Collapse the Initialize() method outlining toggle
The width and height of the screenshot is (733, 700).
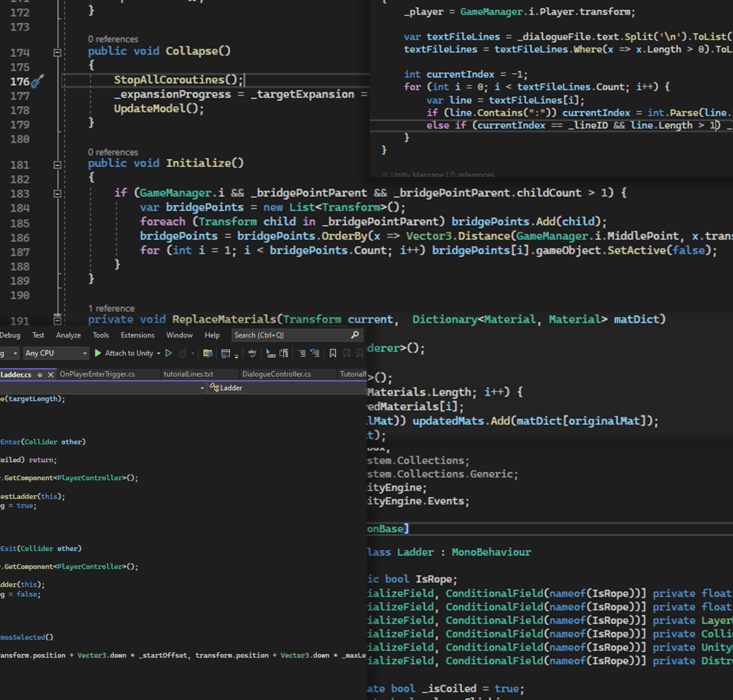(x=57, y=164)
